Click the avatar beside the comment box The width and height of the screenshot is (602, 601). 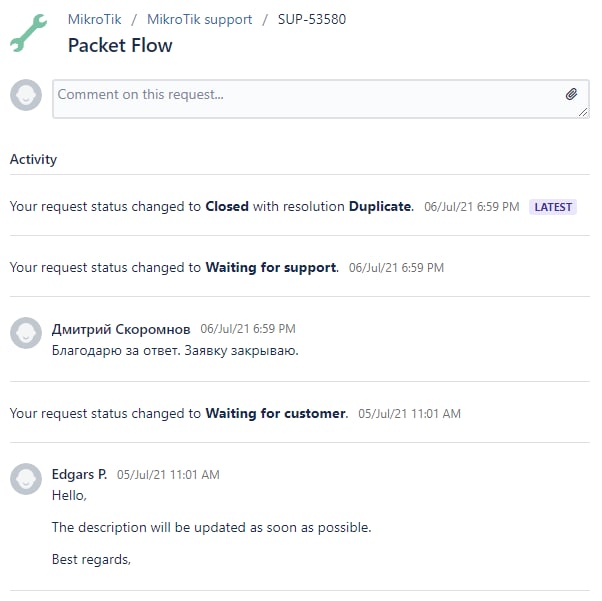(26, 95)
